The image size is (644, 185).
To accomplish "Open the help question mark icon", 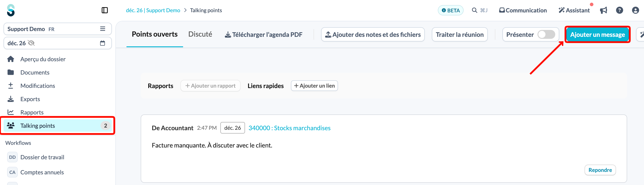I will 620,10.
